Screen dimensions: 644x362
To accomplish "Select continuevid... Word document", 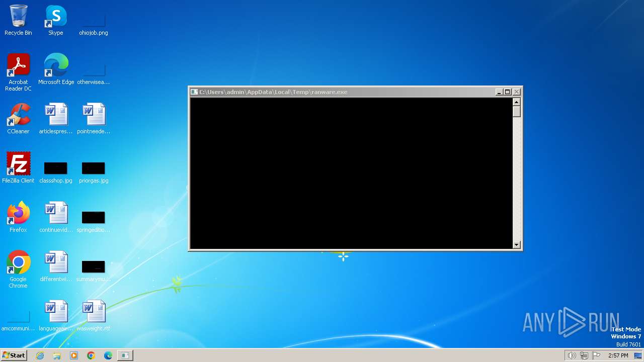I will tap(56, 217).
